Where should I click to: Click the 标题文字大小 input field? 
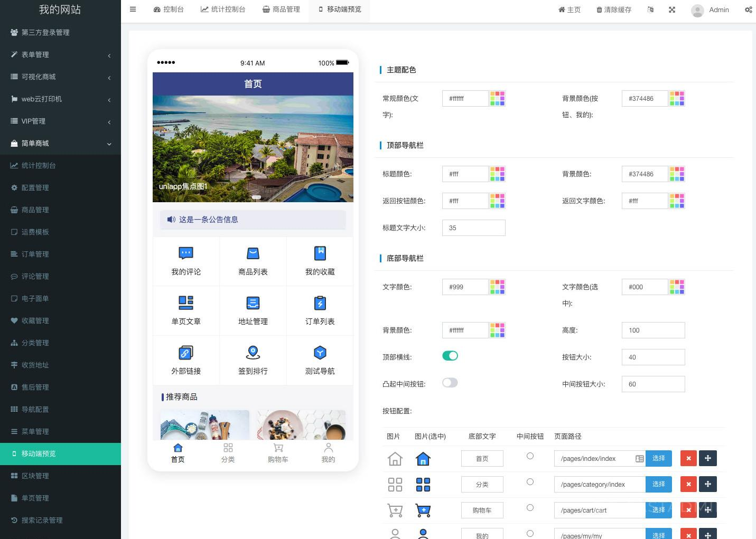pos(473,228)
